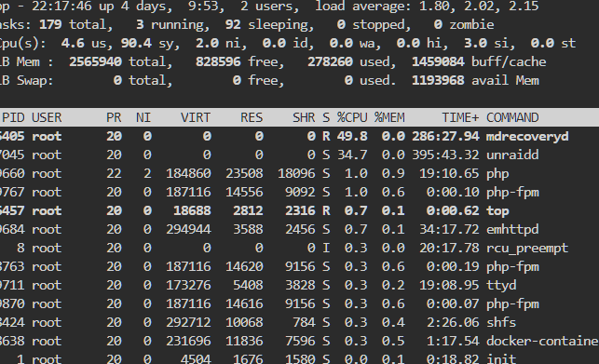
Task: Click the 2 users count in header
Action: (x=267, y=7)
